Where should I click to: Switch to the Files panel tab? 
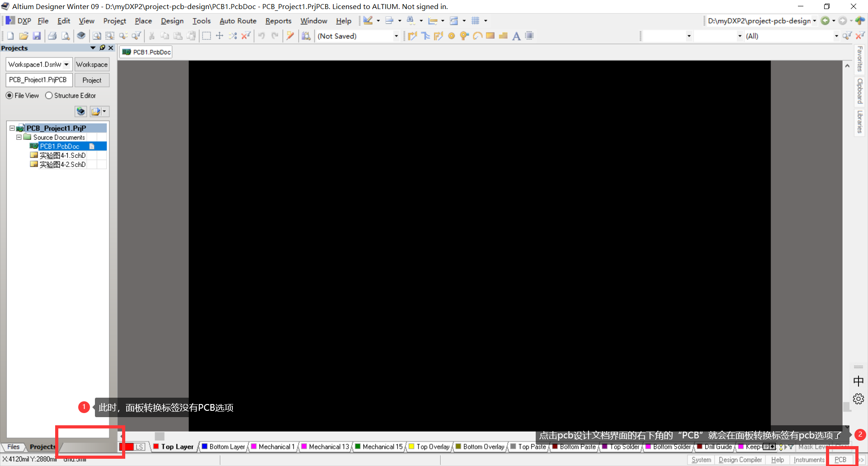click(14, 447)
